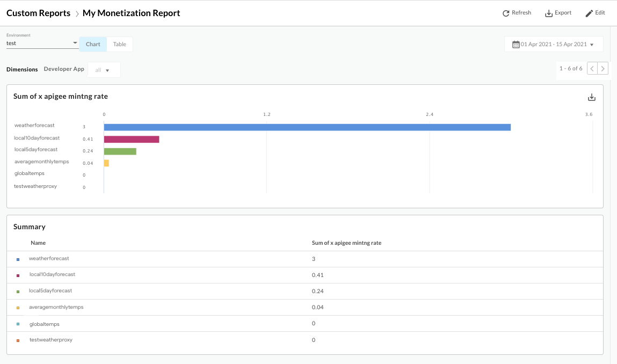Switch to Table view
This screenshot has width=617, height=364.
tap(119, 44)
